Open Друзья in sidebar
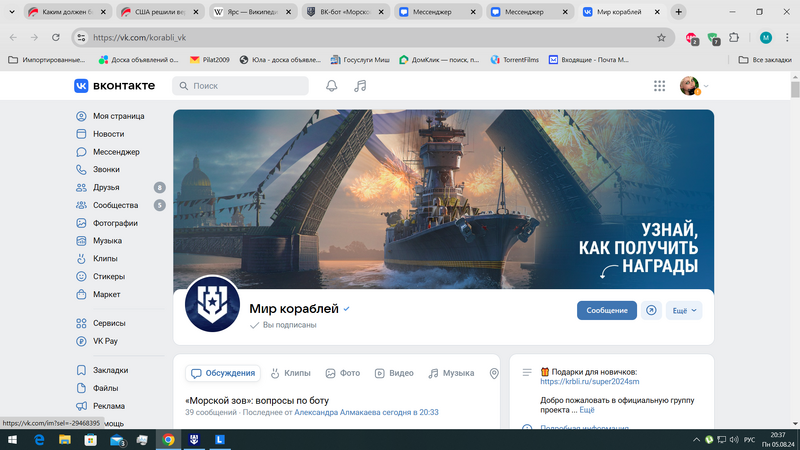This screenshot has height=450, width=800. (106, 187)
